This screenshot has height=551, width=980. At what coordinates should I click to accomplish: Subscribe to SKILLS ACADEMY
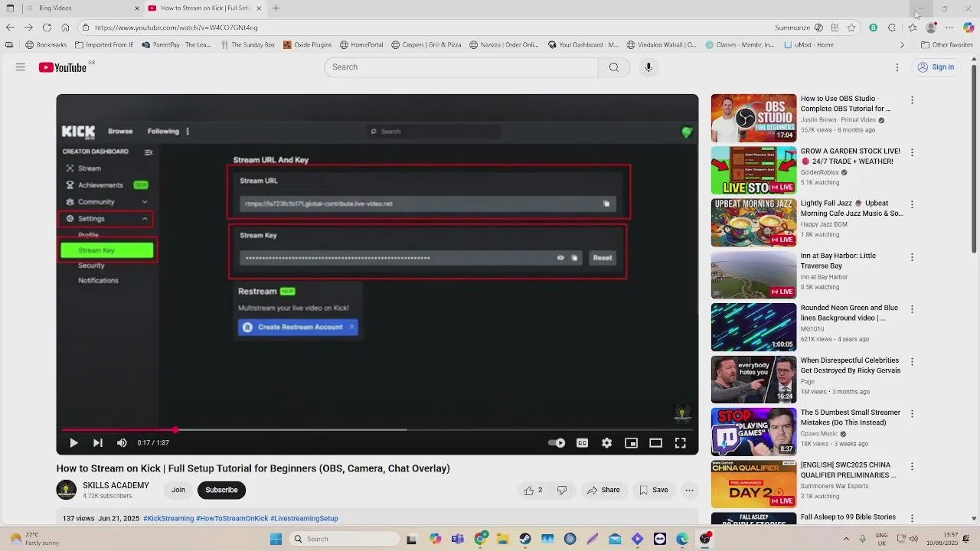221,490
